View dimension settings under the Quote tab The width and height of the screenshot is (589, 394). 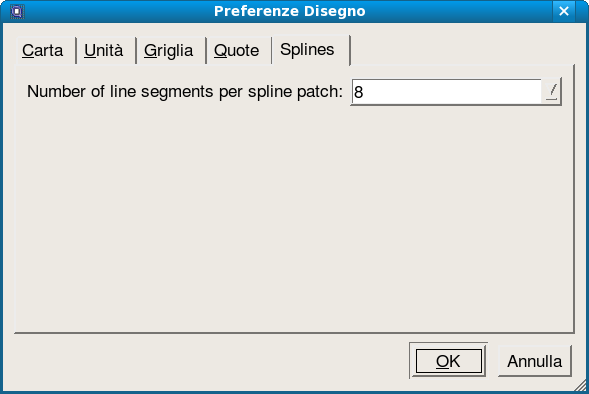pos(239,50)
